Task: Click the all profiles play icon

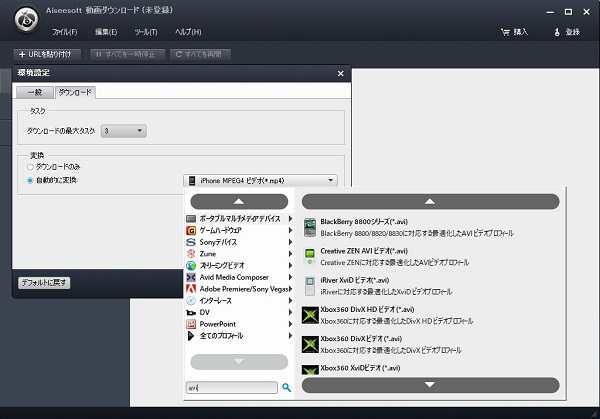Action: (x=191, y=336)
